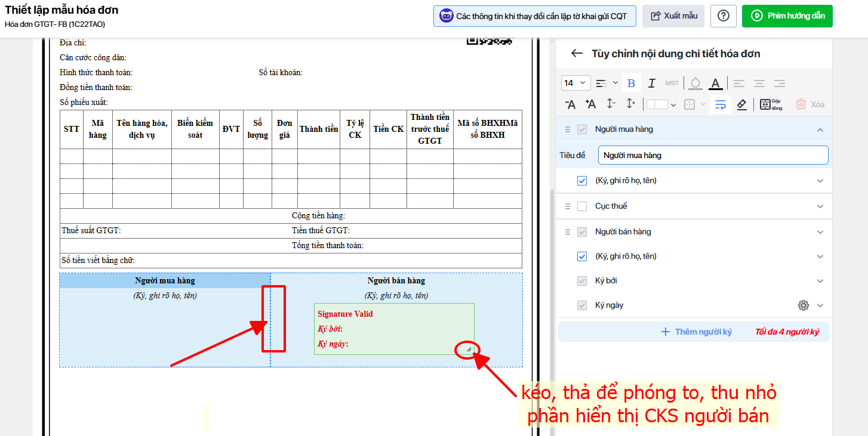The image size is (868, 436).
Task: Toggle italic text formatting
Action: click(651, 84)
